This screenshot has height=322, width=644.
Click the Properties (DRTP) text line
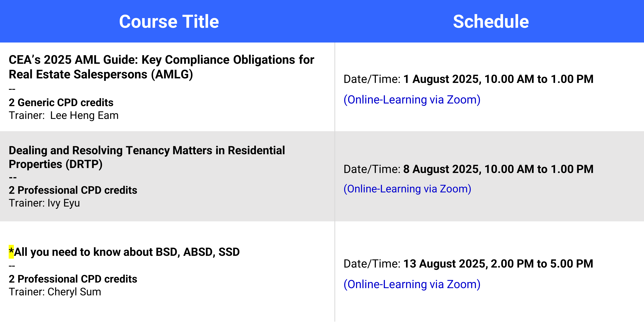click(56, 164)
